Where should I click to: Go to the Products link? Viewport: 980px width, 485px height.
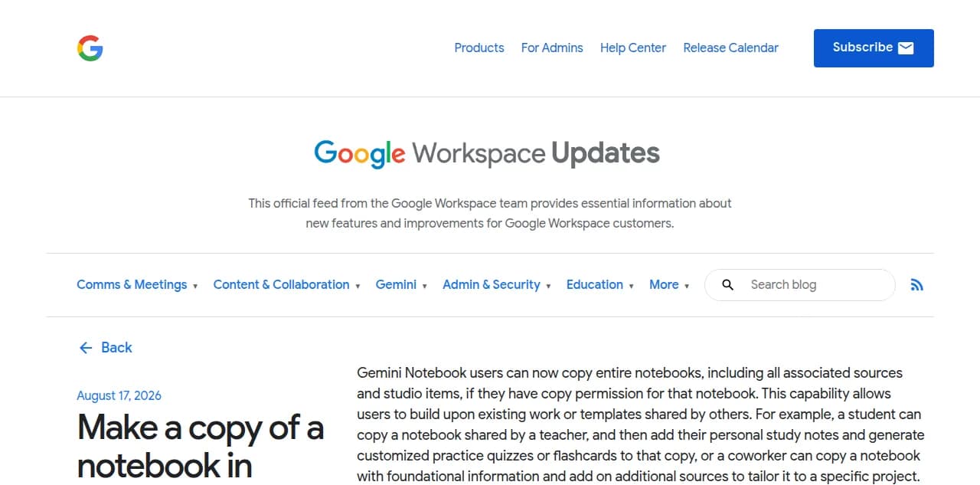[479, 48]
